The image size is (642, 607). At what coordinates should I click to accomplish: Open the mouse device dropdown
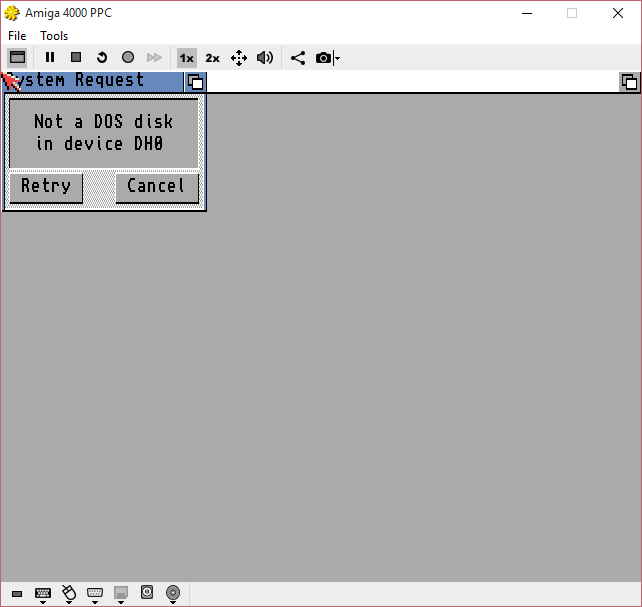[69, 594]
